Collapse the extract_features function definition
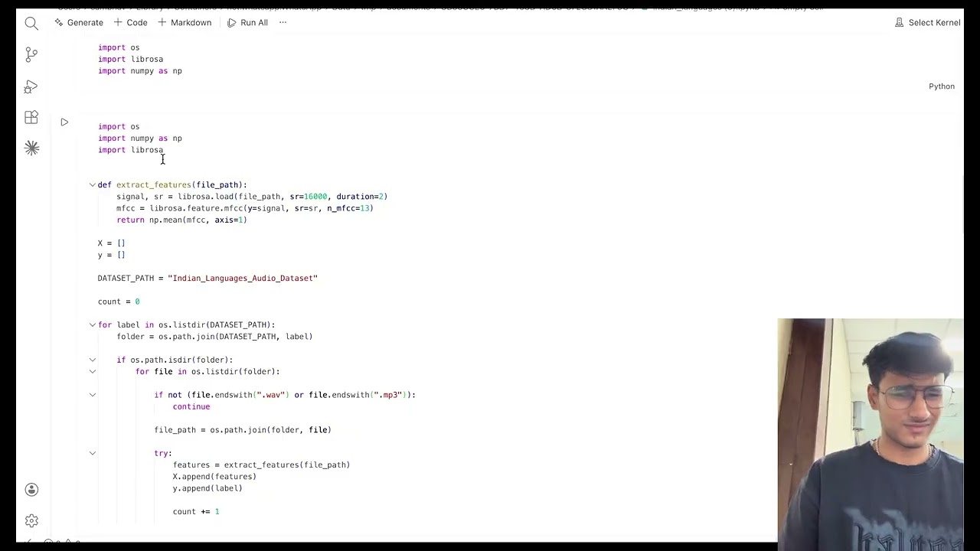The width and height of the screenshot is (980, 551). (93, 184)
